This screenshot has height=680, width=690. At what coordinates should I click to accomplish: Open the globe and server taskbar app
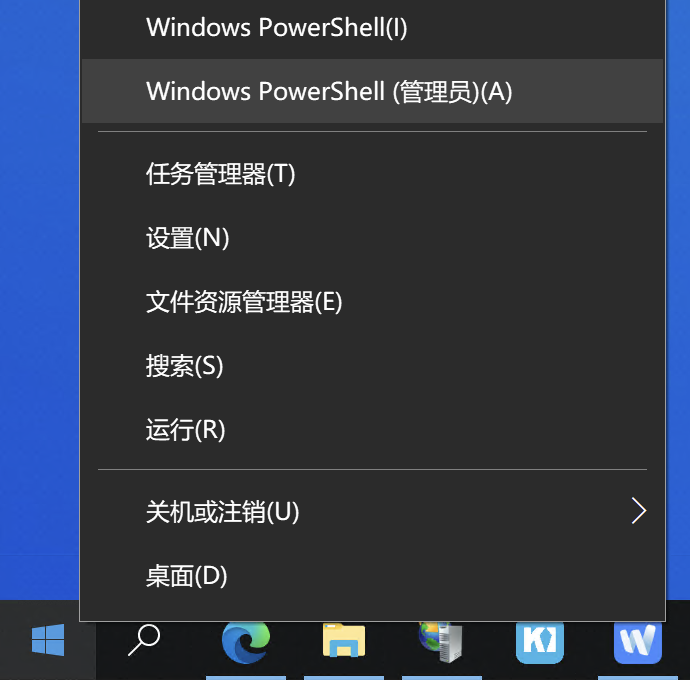[x=440, y=642]
